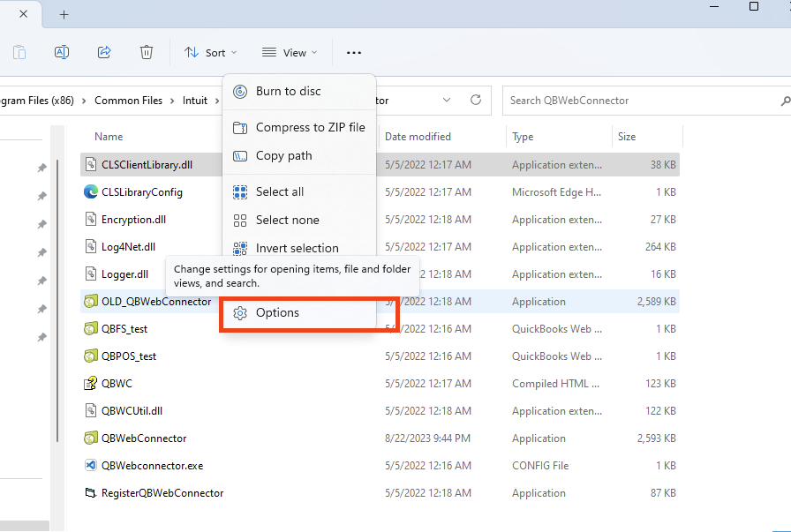Screen dimensions: 791x532
Task: Select the RegisterQBWebConnector application icon
Action: [90, 492]
